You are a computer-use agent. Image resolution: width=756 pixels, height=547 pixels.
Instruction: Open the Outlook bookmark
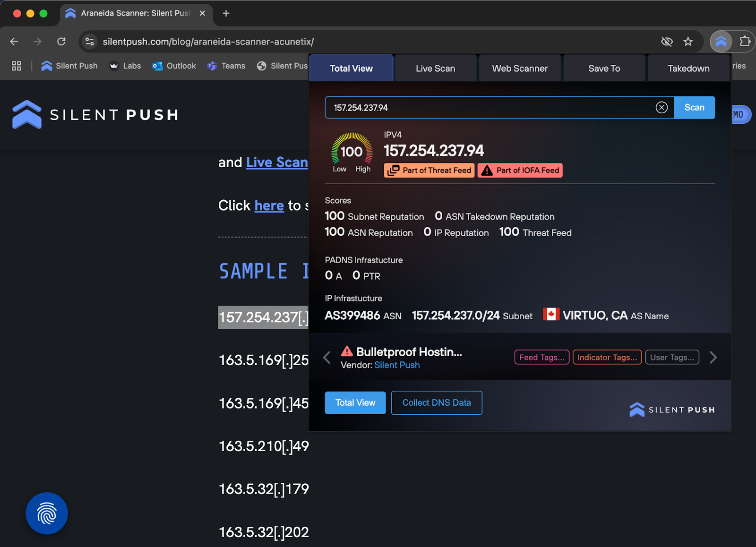pyautogui.click(x=174, y=66)
